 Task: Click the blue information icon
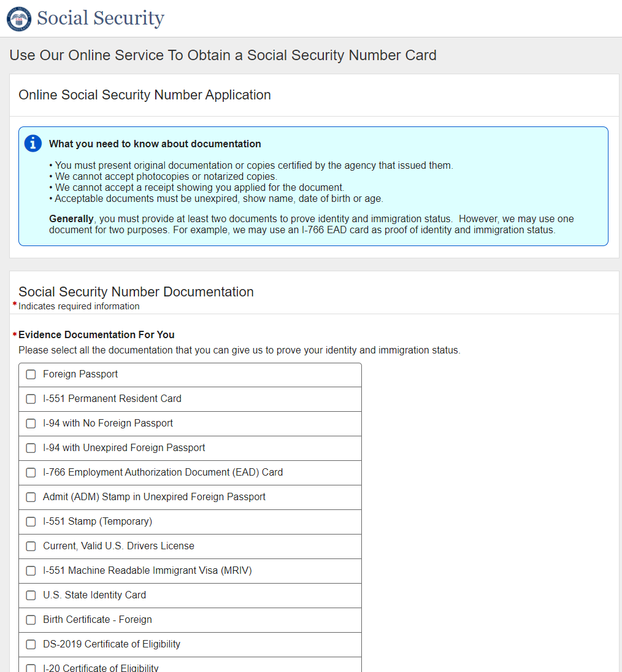[33, 144]
